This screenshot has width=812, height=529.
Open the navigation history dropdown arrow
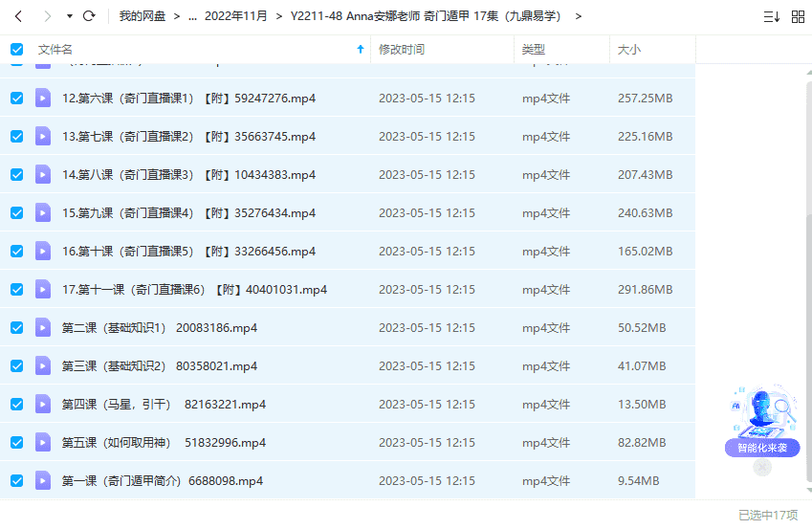[69, 16]
